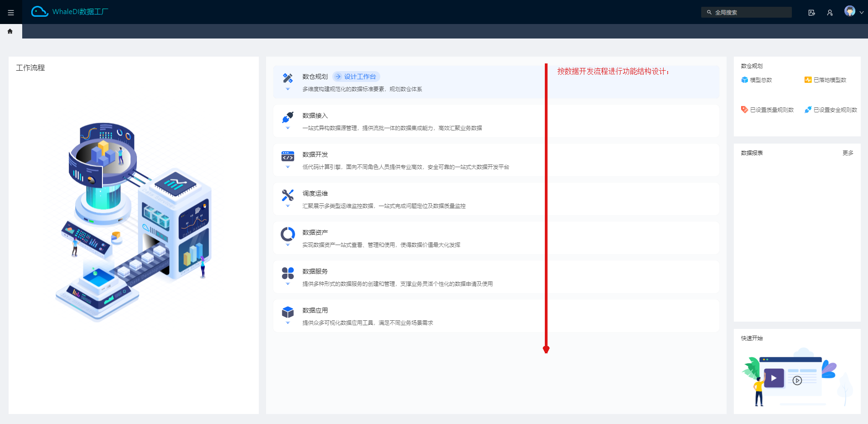Select the 数仓规划 title
This screenshot has height=424, width=868.
tap(315, 77)
